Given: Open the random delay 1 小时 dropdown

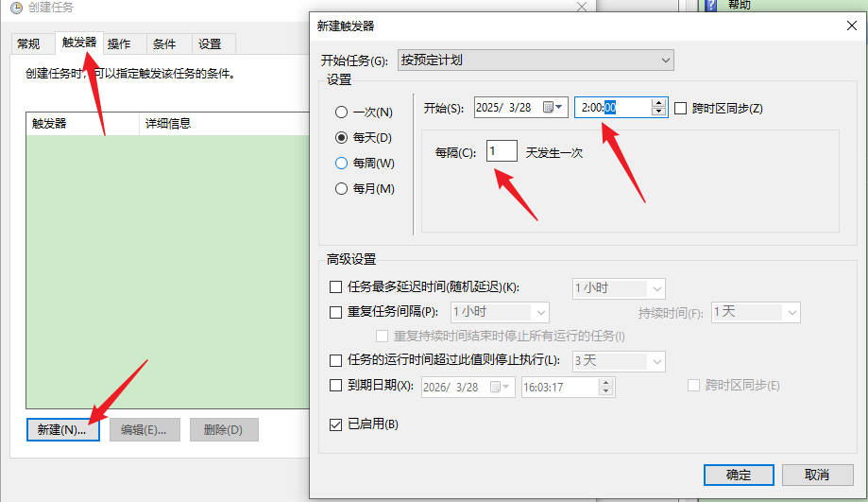Looking at the screenshot, I should point(619,288).
